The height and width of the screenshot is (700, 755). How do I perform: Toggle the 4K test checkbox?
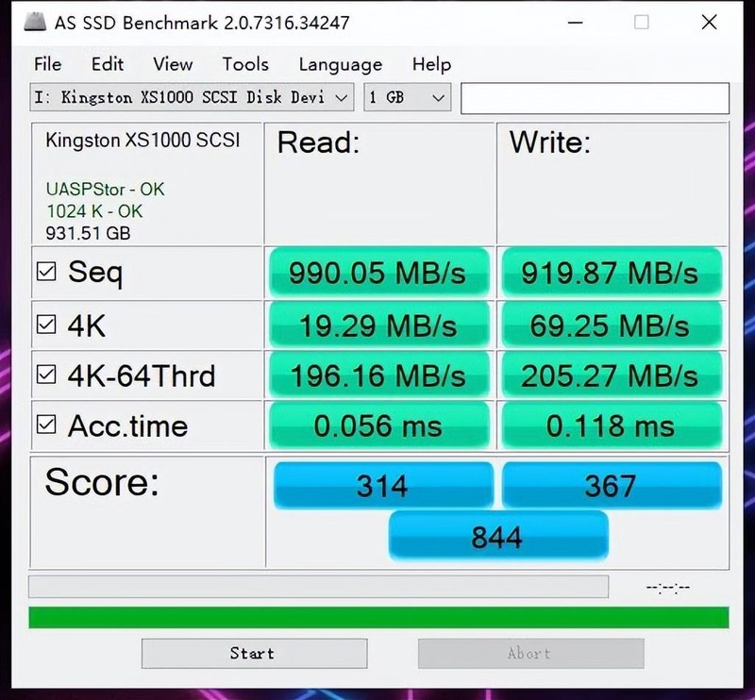[x=46, y=325]
